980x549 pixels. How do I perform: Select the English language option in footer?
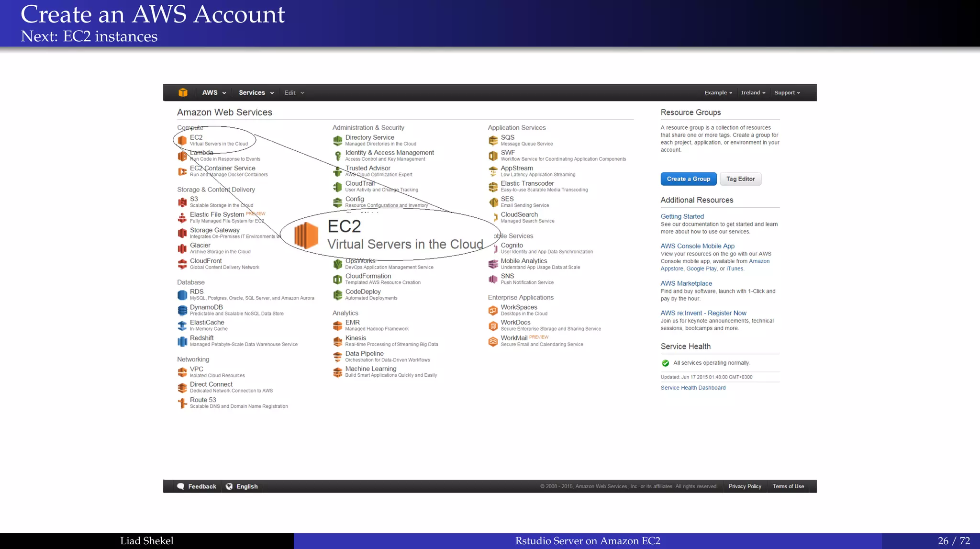tap(247, 486)
